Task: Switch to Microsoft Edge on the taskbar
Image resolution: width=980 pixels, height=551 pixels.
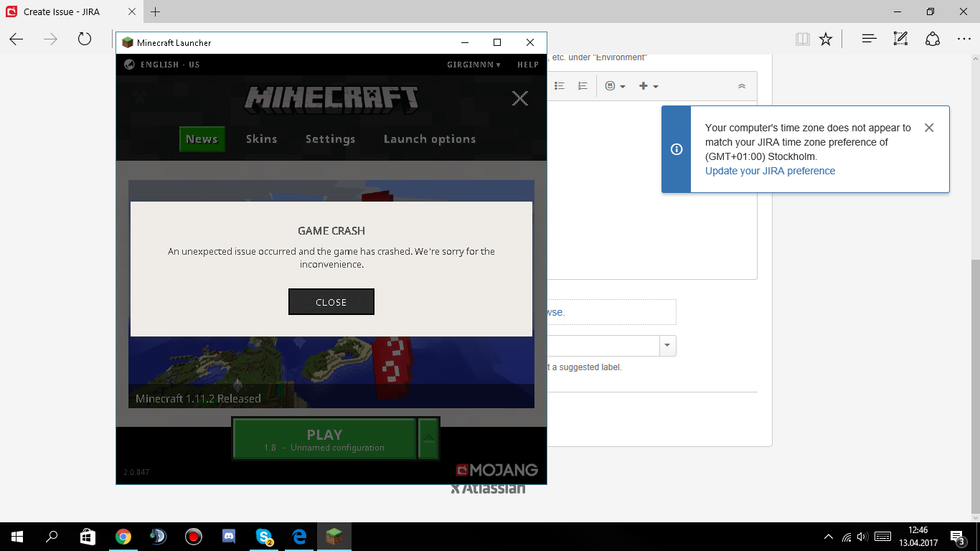Action: [x=299, y=537]
